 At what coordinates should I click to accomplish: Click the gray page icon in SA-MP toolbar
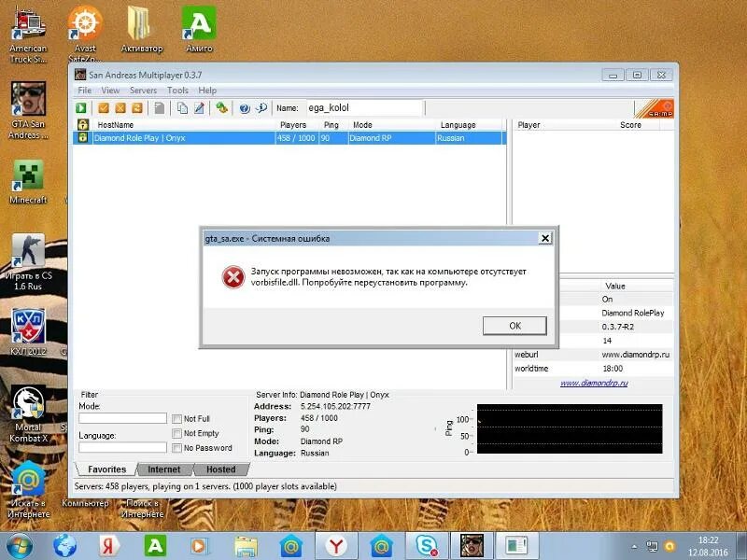tap(160, 108)
